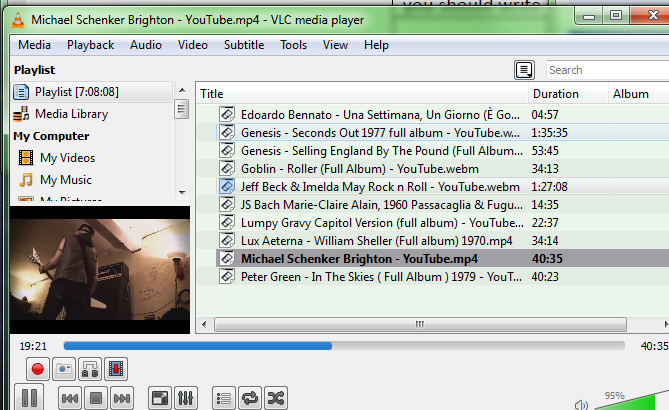Viewport: 669px width, 410px height.
Task: Select Genesis - Selling England By The Pound
Action: tap(442, 151)
